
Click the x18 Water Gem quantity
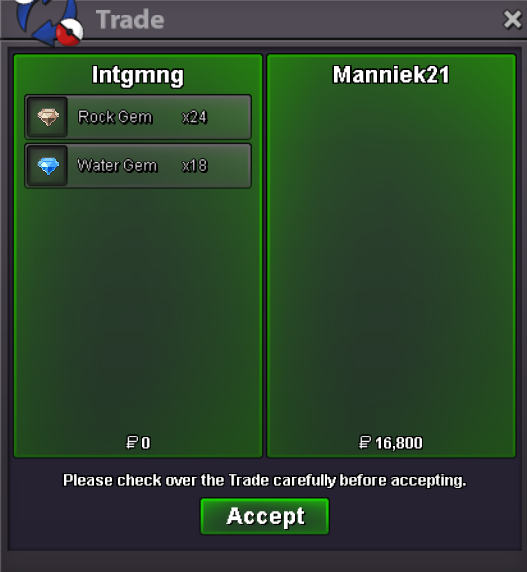pyautogui.click(x=195, y=166)
